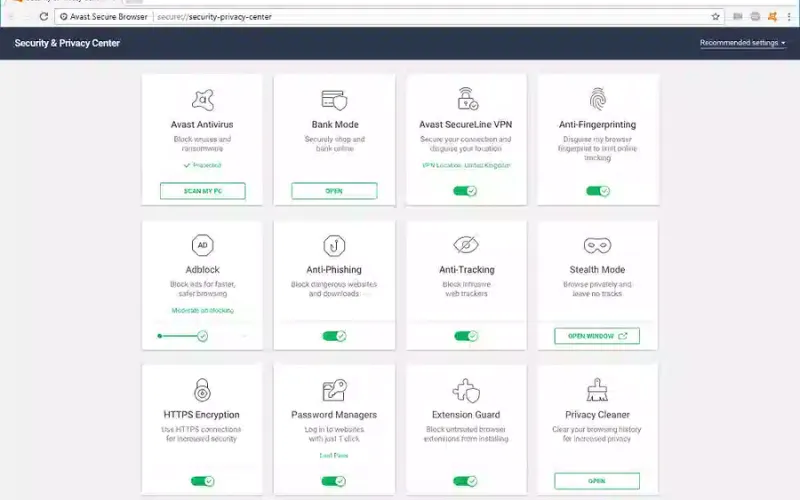Click the Privacy Cleaner brush icon
The height and width of the screenshot is (500, 800).
tap(597, 390)
